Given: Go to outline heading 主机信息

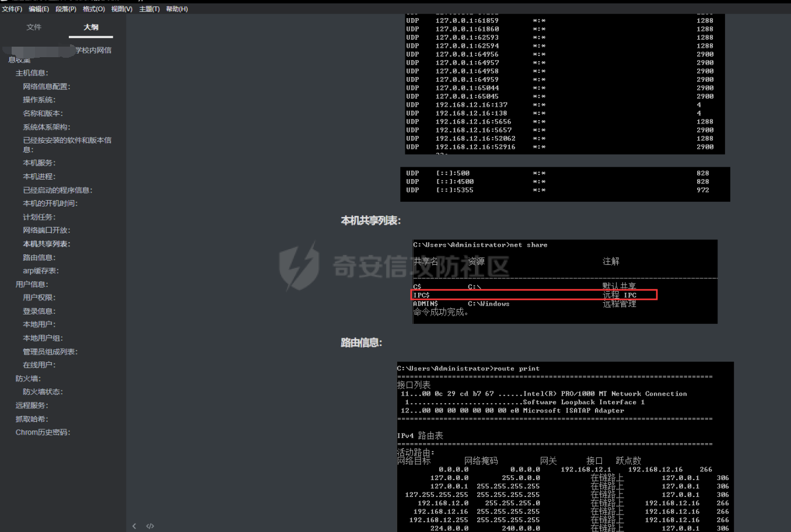Looking at the screenshot, I should [32, 73].
